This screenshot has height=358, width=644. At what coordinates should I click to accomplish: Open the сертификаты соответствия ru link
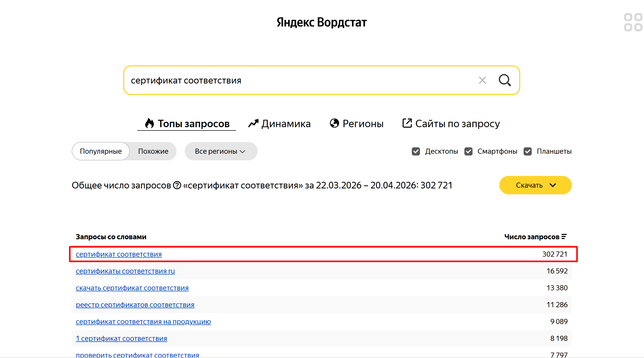pos(125,271)
